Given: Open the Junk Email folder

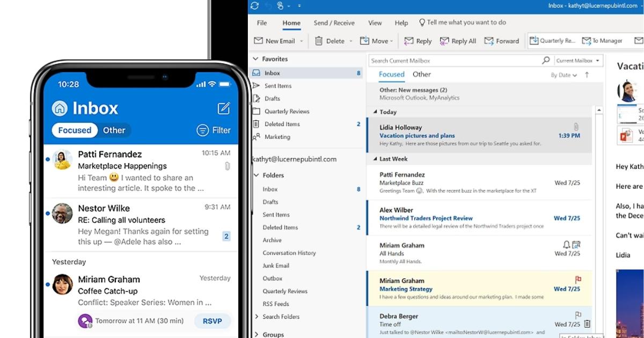Looking at the screenshot, I should pyautogui.click(x=276, y=266).
